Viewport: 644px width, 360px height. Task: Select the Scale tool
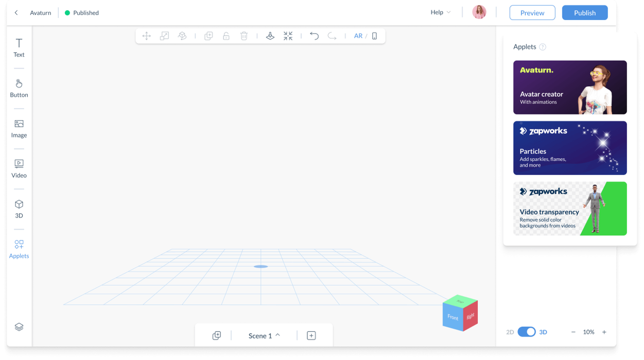pyautogui.click(x=164, y=36)
